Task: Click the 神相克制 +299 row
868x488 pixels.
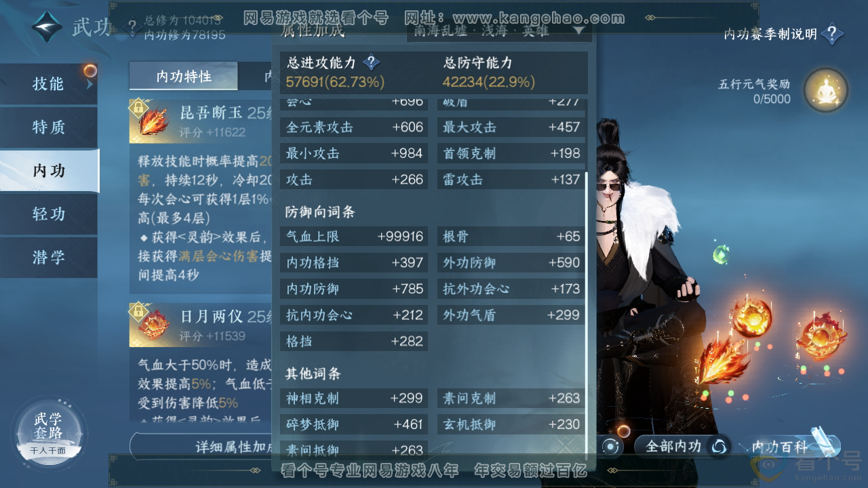Action: (354, 399)
